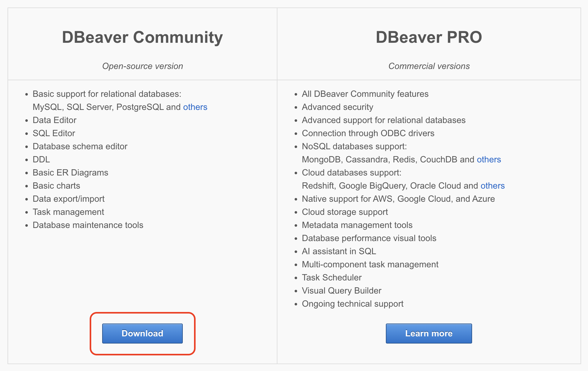Open the others link after Oracle Cloud

coord(492,186)
